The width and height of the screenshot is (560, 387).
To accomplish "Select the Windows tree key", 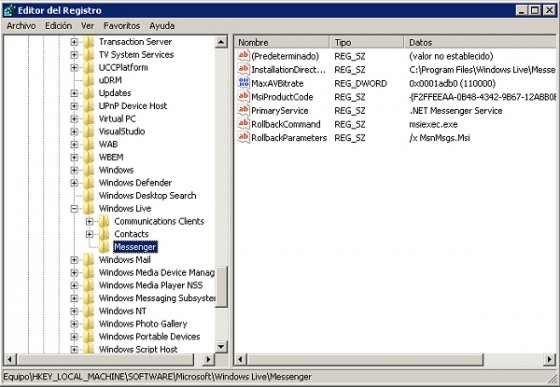I will point(116,170).
